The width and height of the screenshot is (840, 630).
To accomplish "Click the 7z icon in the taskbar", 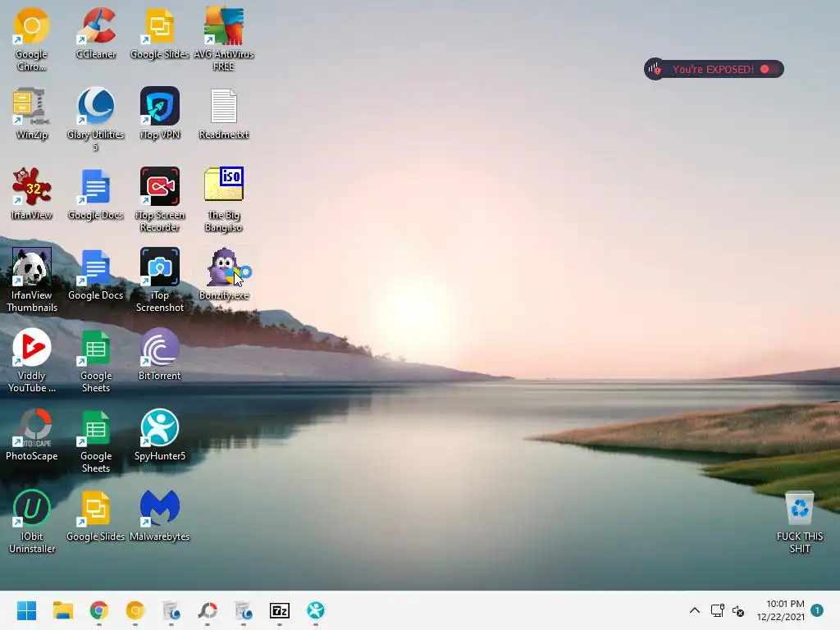I will [x=280, y=610].
